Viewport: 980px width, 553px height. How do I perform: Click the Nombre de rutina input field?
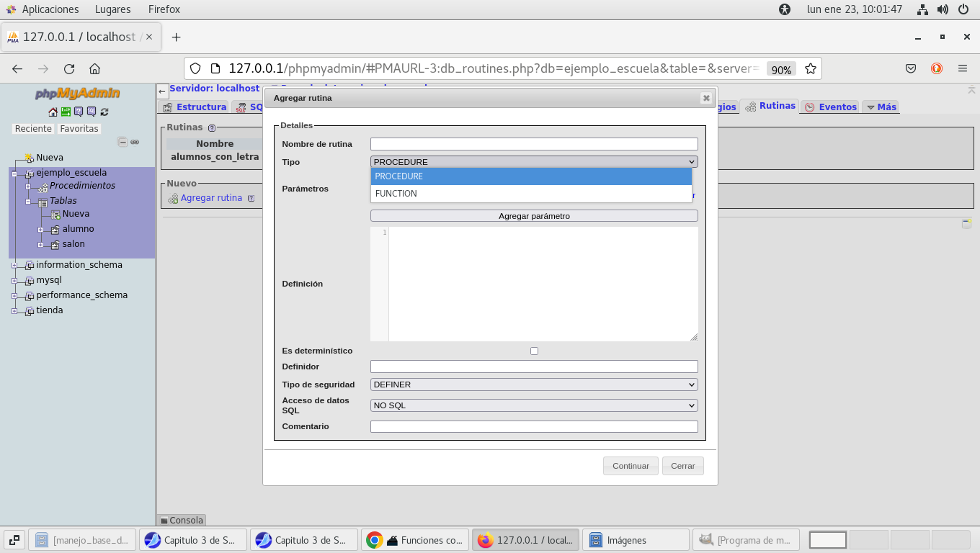534,144
